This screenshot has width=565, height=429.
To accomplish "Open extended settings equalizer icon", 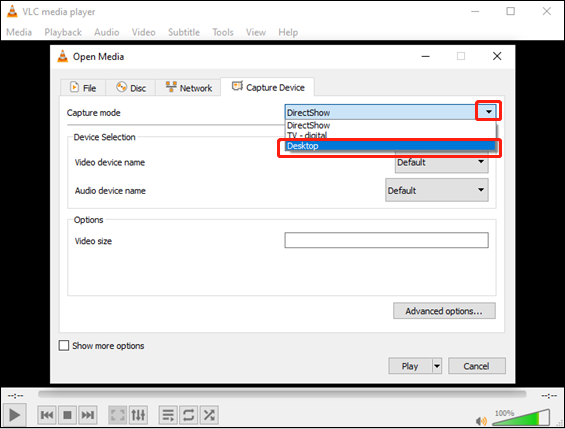I will [x=138, y=415].
